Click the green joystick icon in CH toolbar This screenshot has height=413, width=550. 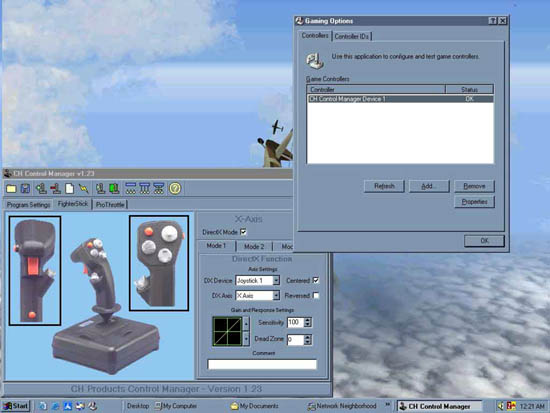(x=114, y=189)
